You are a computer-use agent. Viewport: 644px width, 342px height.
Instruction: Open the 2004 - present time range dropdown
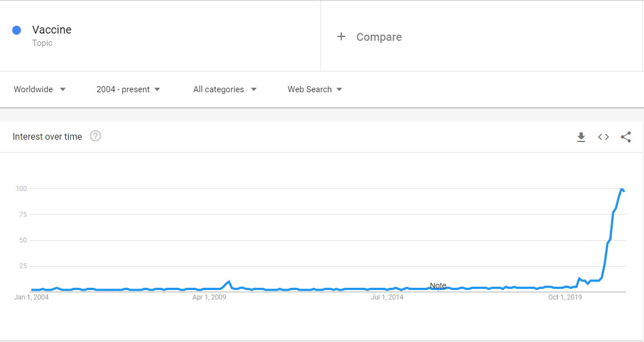tap(128, 89)
